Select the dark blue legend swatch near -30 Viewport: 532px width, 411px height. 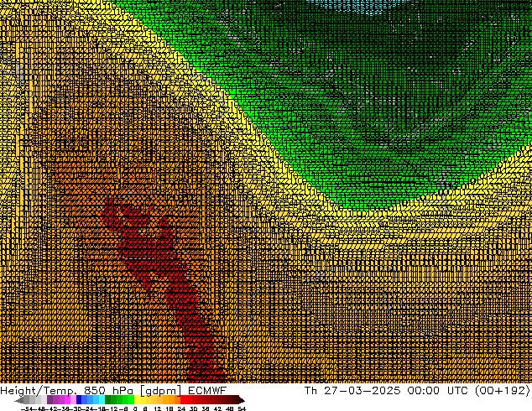click(x=79, y=399)
